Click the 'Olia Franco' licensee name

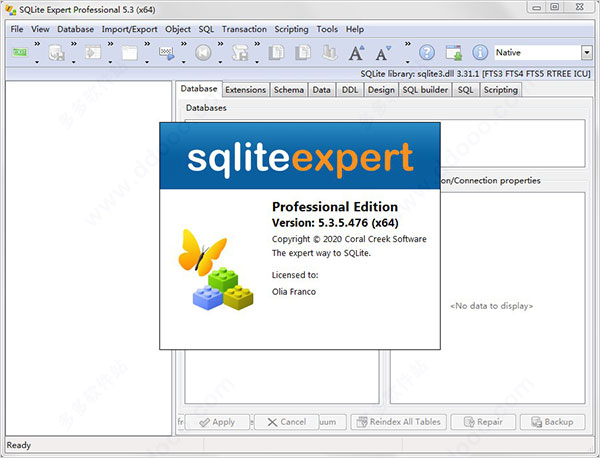click(294, 292)
